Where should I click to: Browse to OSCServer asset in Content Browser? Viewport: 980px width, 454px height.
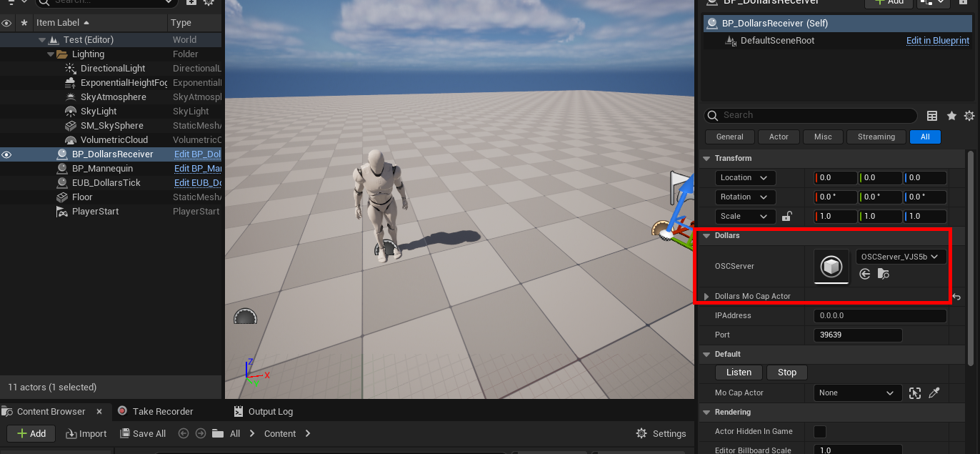884,274
